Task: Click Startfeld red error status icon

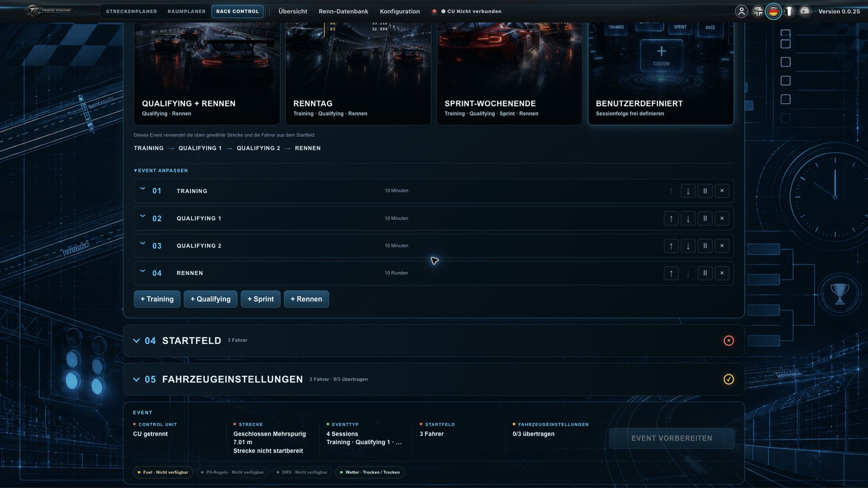Action: [729, 341]
